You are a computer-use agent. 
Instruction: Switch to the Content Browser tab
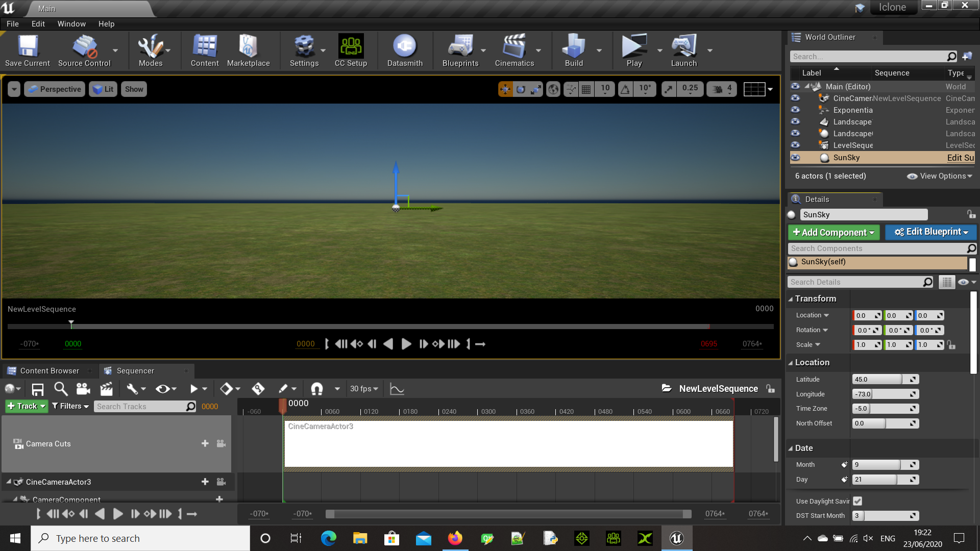click(x=50, y=371)
